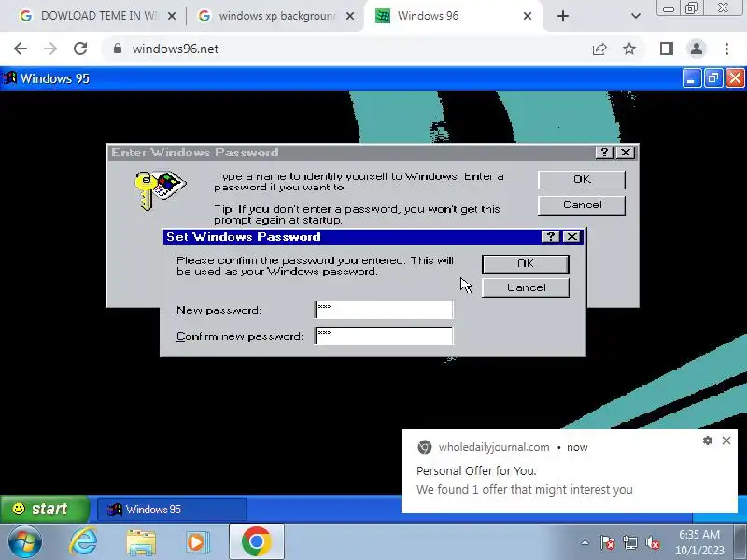Image resolution: width=747 pixels, height=560 pixels.
Task: Click the browser forward arrow
Action: pos(50,49)
